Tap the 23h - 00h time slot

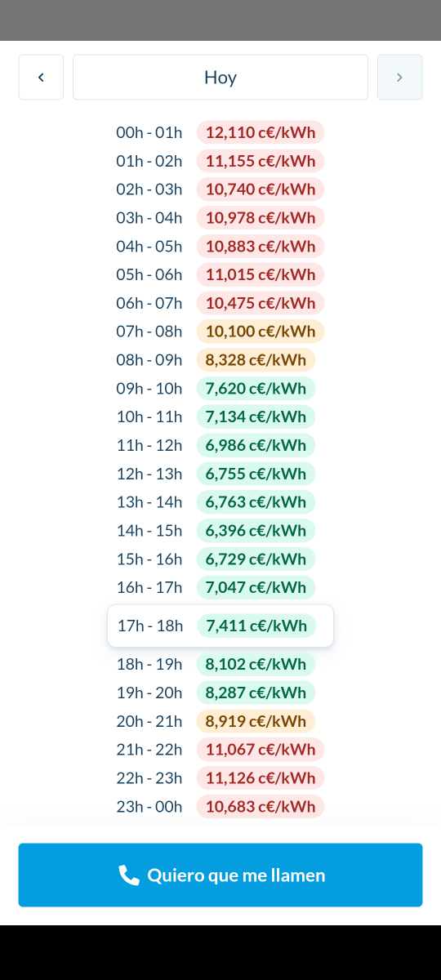point(149,807)
